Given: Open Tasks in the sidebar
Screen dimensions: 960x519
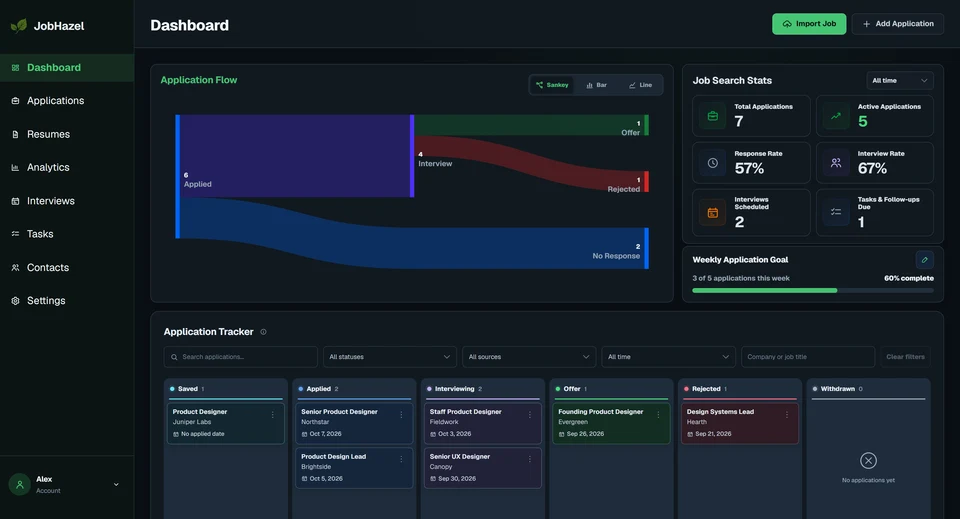Looking at the screenshot, I should (x=67, y=234).
